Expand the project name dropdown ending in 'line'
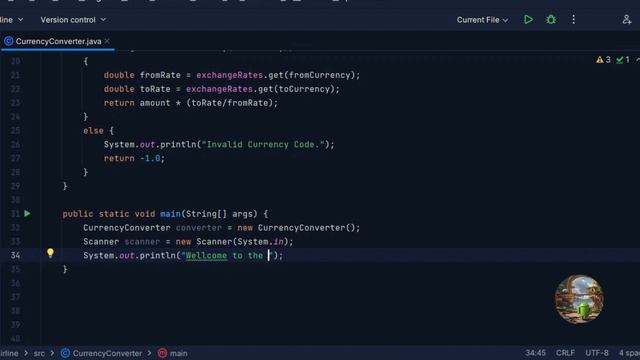This screenshot has height=360, width=640. tap(11, 20)
